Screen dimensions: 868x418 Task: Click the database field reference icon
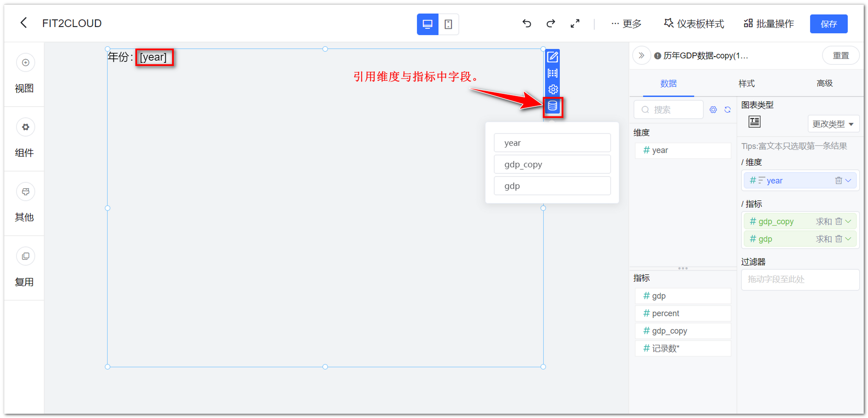tap(552, 106)
